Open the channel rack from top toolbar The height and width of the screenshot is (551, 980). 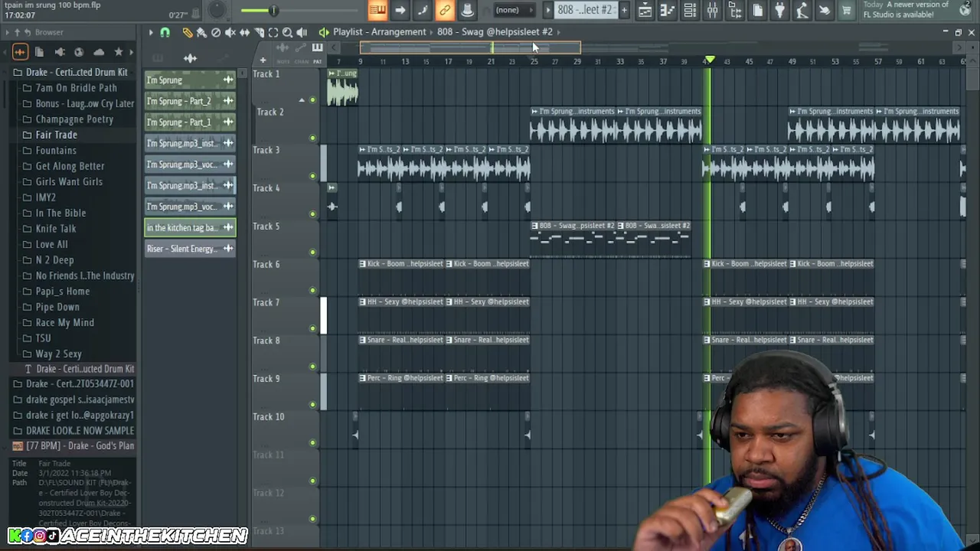(x=690, y=10)
